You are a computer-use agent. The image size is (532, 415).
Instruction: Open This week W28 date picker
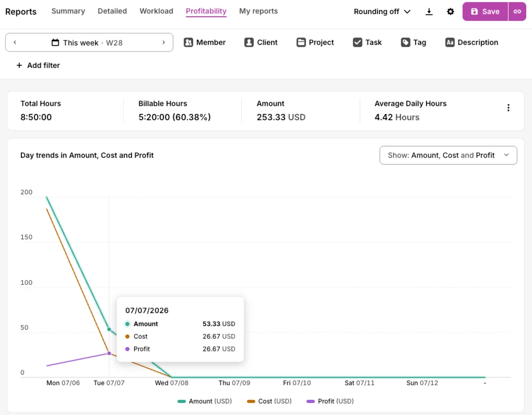coord(89,43)
